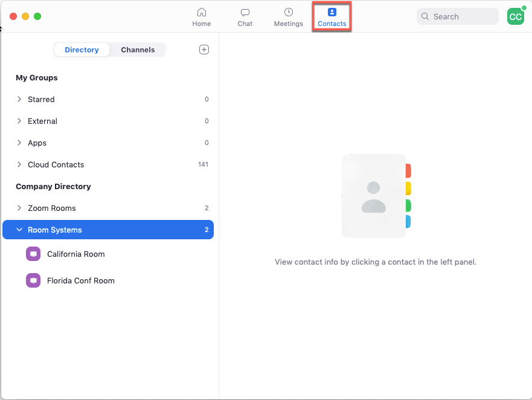
Task: Expand the Zoom Rooms directory
Action: [x=19, y=208]
